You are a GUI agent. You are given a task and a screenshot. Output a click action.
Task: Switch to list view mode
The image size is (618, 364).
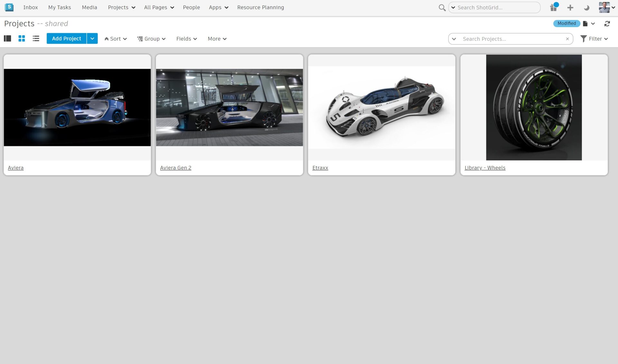click(x=36, y=39)
